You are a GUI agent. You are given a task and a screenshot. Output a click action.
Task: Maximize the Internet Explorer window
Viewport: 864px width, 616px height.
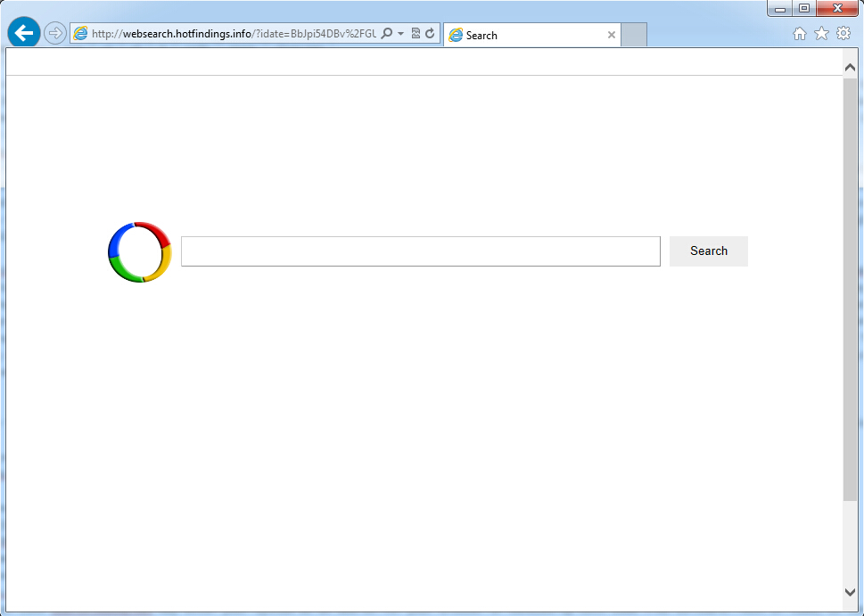tap(804, 8)
